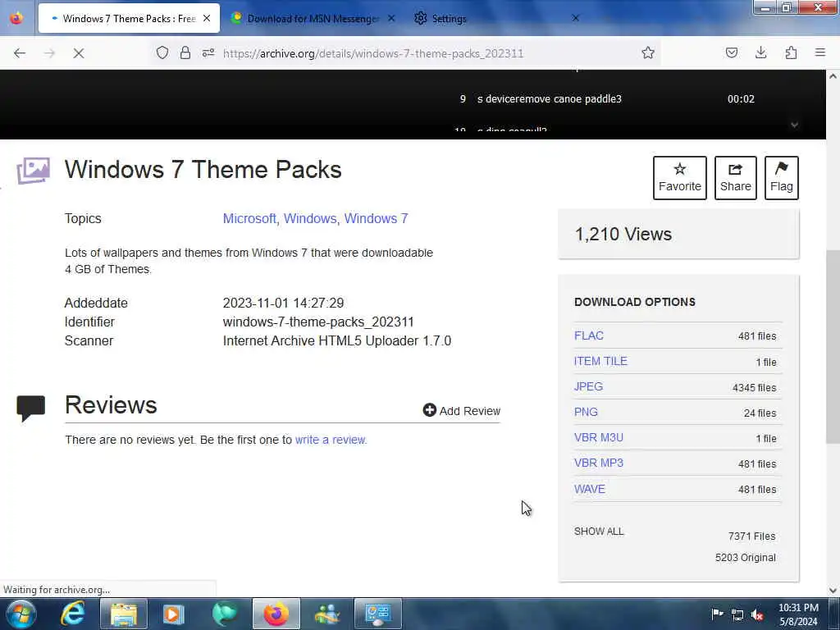This screenshot has height=630, width=840.
Task: Open JPEG download option
Action: pos(588,387)
